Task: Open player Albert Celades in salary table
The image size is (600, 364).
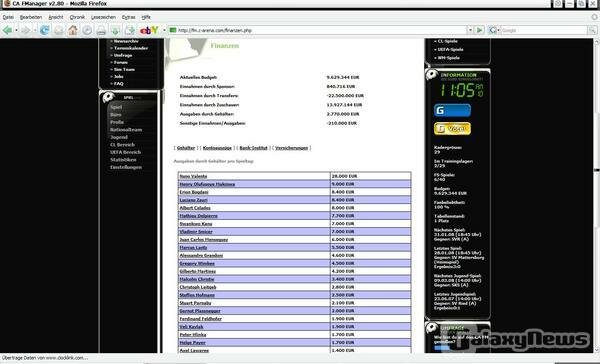Action: tap(195, 208)
